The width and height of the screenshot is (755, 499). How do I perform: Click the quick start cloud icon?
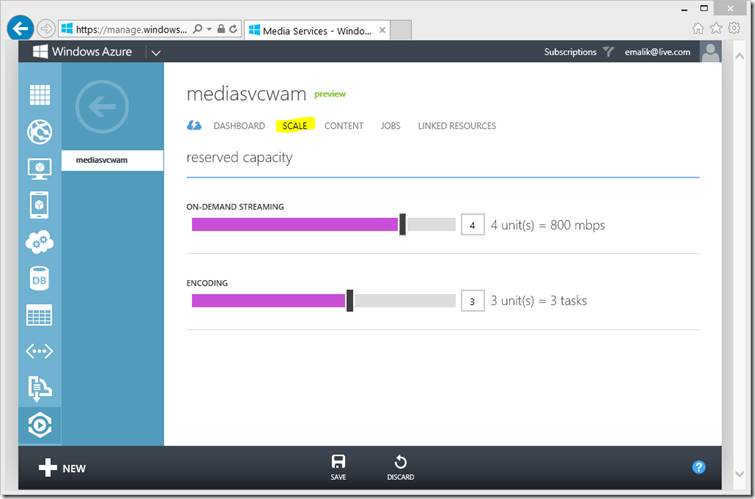click(x=194, y=126)
